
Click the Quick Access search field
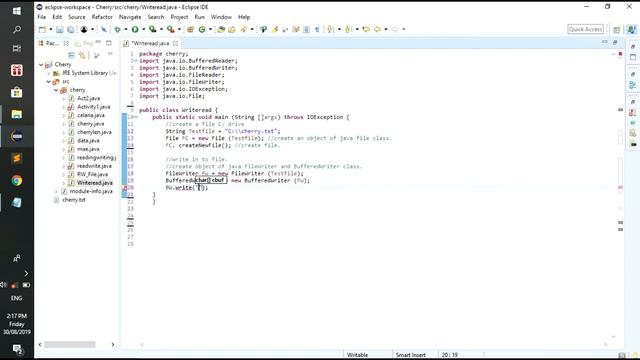[x=585, y=29]
